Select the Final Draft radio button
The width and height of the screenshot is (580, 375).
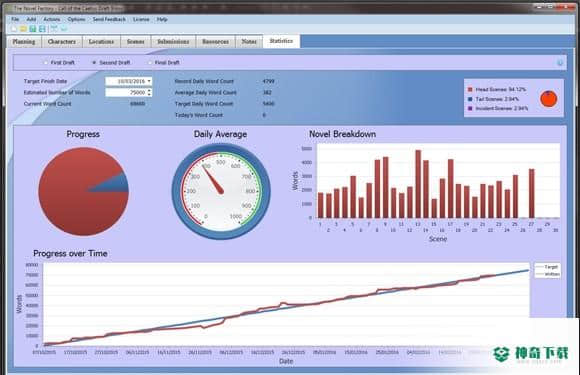pyautogui.click(x=150, y=63)
